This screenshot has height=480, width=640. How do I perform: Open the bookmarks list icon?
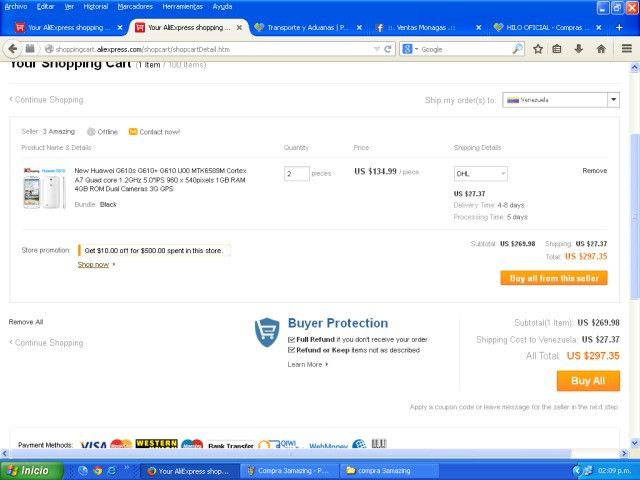pos(557,49)
